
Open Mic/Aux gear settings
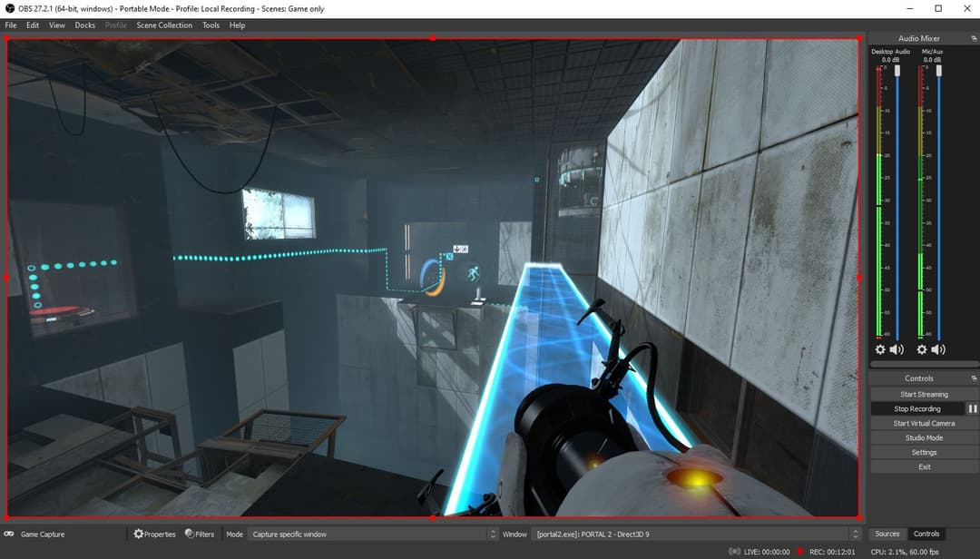click(x=922, y=349)
